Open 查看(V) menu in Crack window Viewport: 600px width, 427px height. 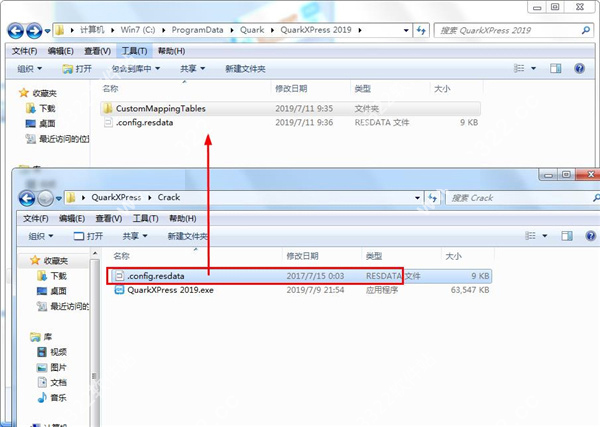pos(109,218)
